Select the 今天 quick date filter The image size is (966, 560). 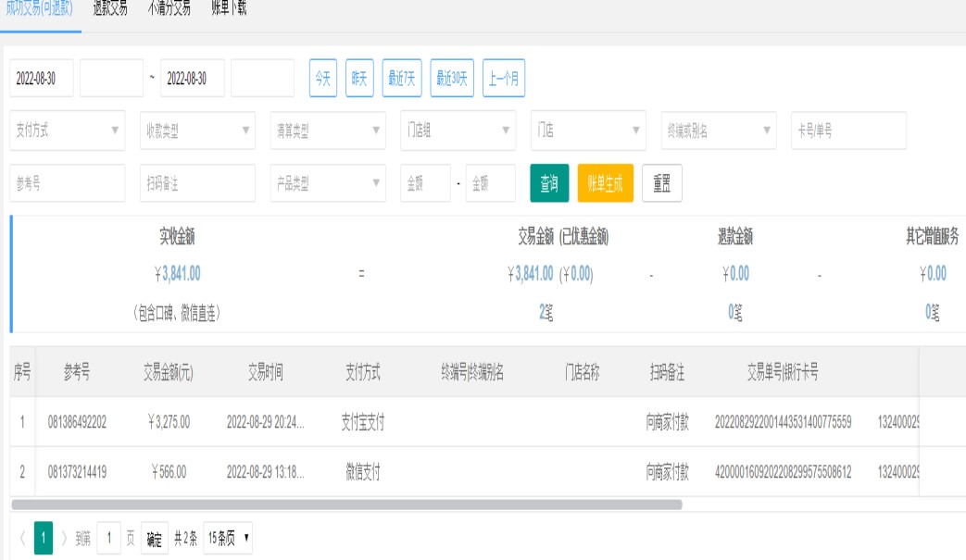[322, 79]
